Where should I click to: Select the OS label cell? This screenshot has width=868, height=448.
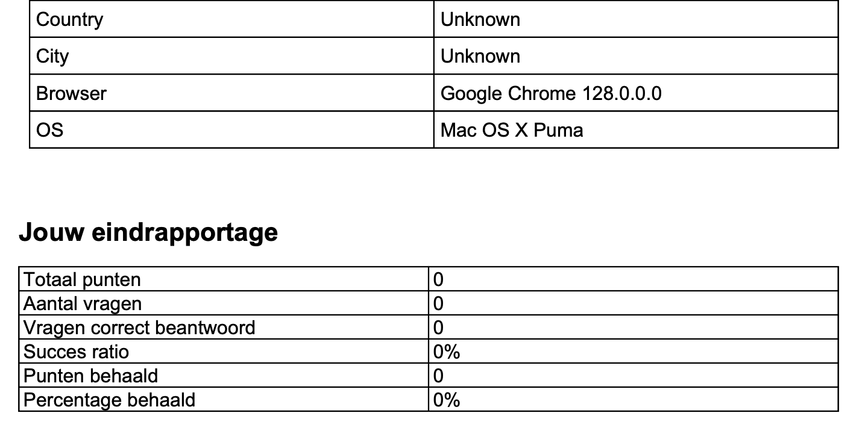tap(49, 129)
